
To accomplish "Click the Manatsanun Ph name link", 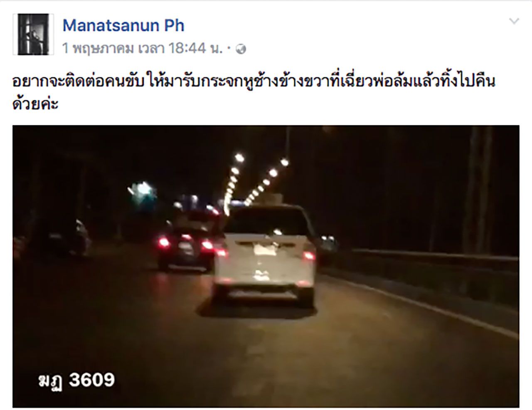I will [x=123, y=25].
